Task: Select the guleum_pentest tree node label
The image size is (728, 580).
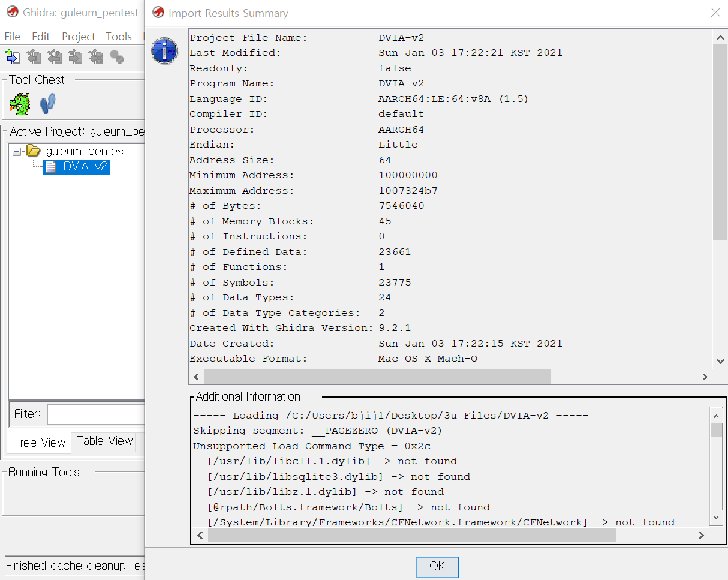Action: click(x=86, y=151)
